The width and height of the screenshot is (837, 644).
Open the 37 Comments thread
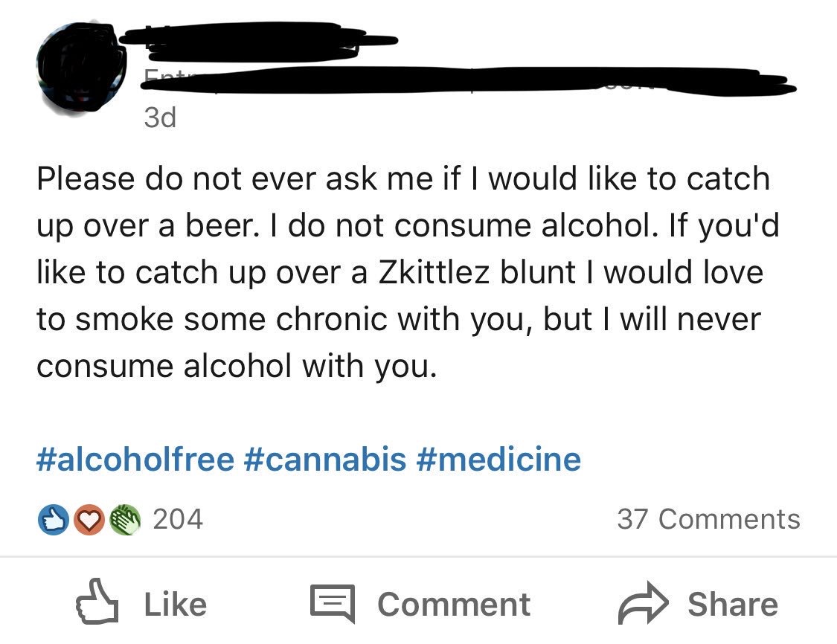(708, 519)
